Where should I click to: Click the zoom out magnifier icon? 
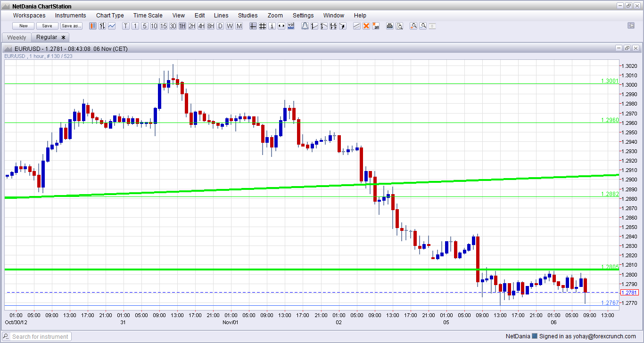[423, 26]
